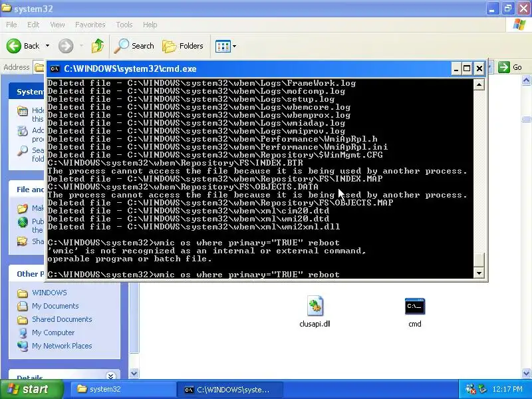The width and height of the screenshot is (532, 399).
Task: Expand the Details panel chevron
Action: (110, 376)
